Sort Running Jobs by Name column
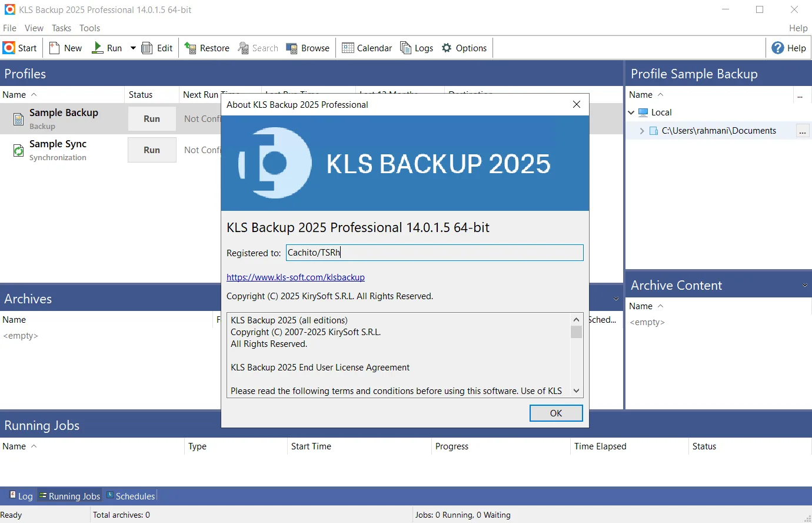The width and height of the screenshot is (812, 523). point(92,446)
